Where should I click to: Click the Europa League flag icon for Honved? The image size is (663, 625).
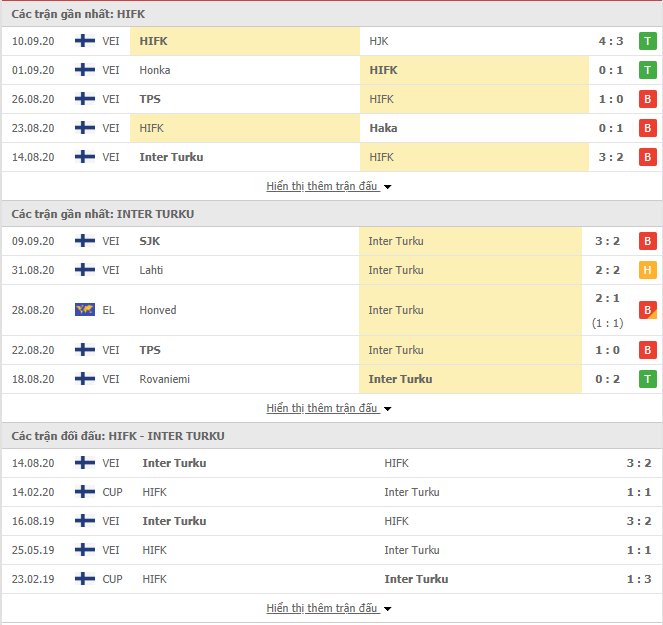click(x=85, y=310)
